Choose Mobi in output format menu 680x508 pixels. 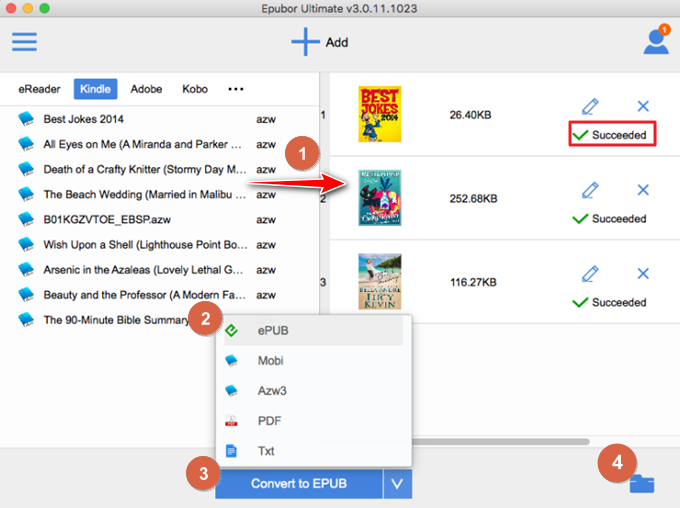click(314, 361)
